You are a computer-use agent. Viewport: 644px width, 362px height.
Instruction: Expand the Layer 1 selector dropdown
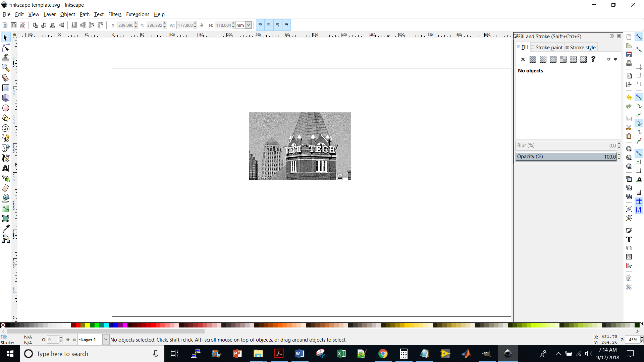click(x=106, y=340)
